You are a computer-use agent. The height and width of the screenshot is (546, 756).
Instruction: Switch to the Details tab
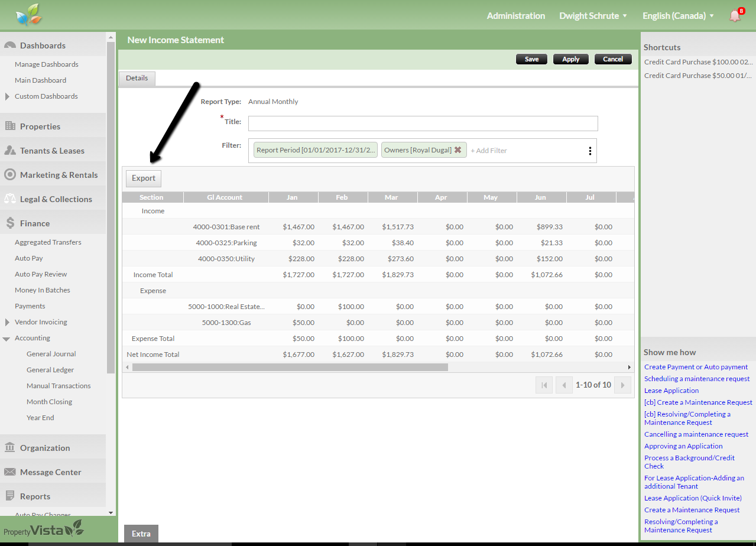tap(137, 78)
